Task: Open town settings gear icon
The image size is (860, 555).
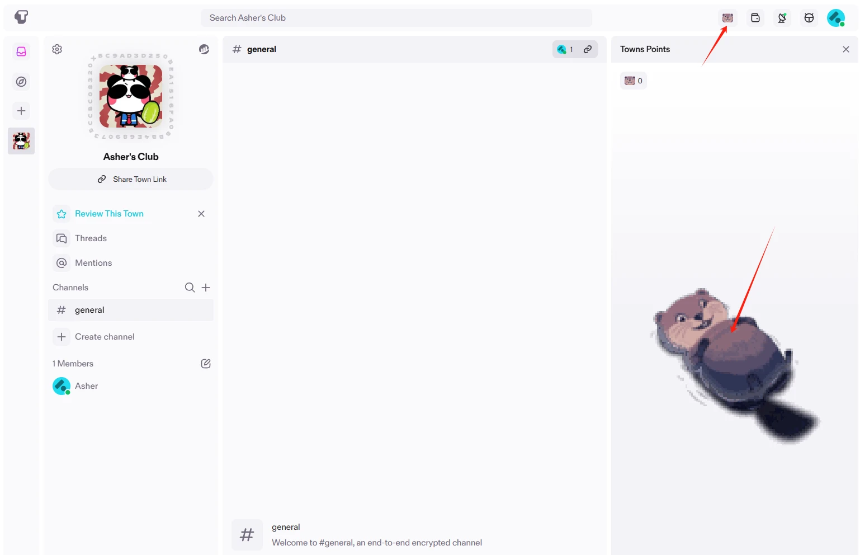Action: click(57, 49)
